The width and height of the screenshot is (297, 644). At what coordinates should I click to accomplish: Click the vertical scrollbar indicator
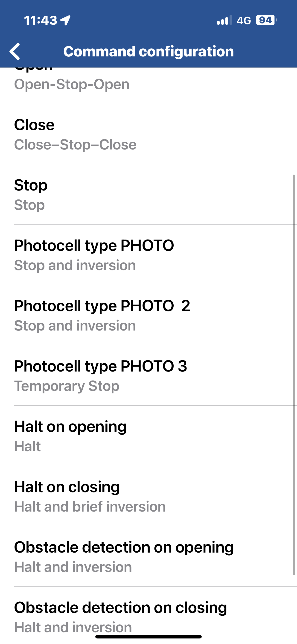pyautogui.click(x=294, y=375)
